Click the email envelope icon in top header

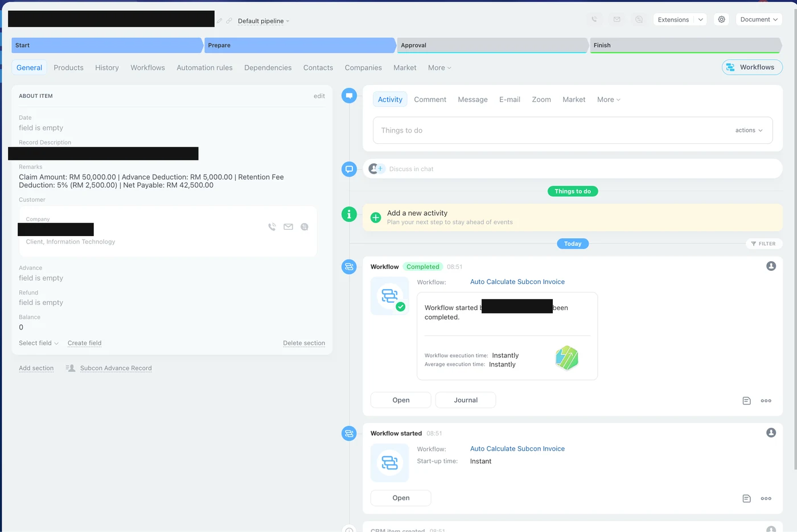(617, 19)
